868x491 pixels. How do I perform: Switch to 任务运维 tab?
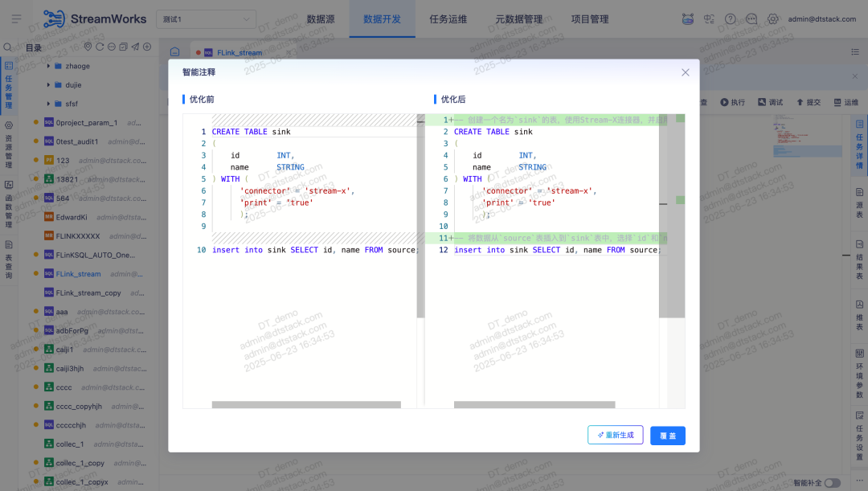[x=448, y=18]
